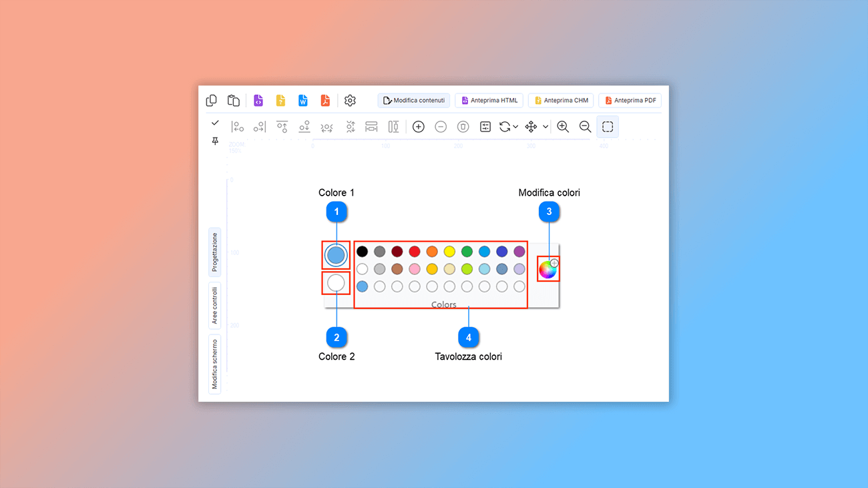
Task: Toggle the marquee selection tool
Action: pos(607,126)
